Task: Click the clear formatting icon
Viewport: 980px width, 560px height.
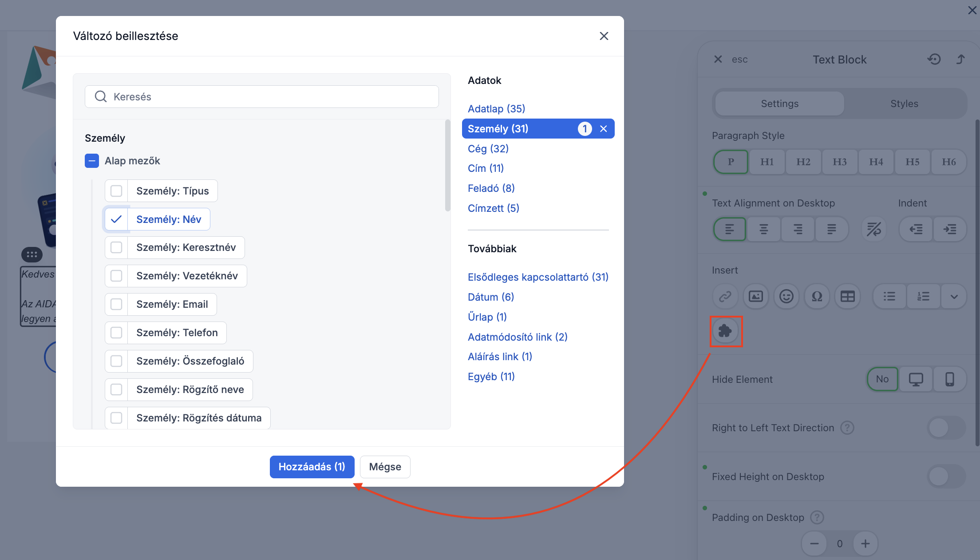Action: pyautogui.click(x=874, y=229)
